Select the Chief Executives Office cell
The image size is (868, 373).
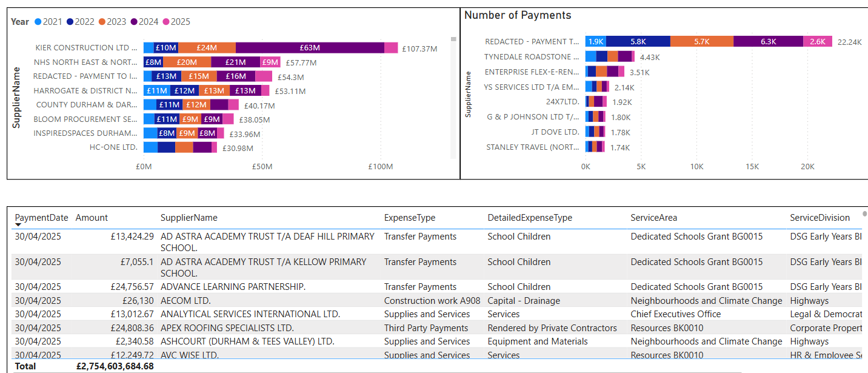[x=676, y=314]
